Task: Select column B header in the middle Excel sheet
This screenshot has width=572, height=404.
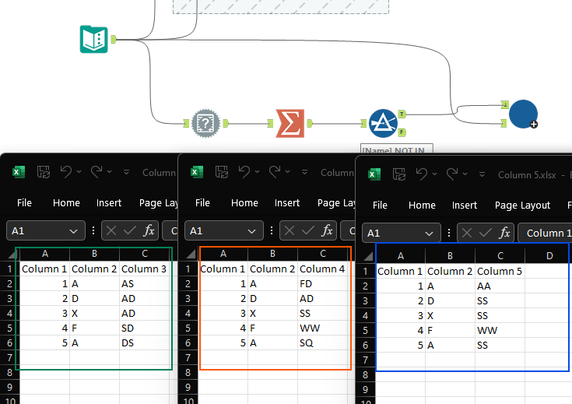Action: pos(273,254)
